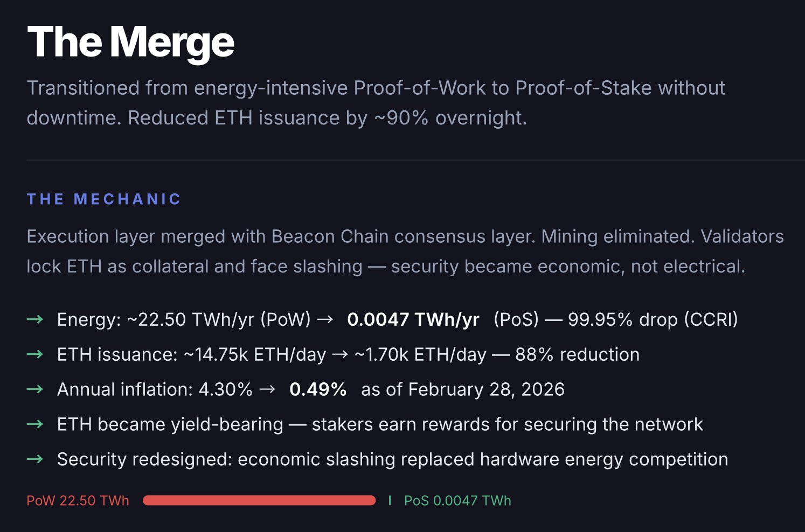Click the green 'PoS 0.0047 TWh' label
Screen dimensions: 805x532
[457, 501]
